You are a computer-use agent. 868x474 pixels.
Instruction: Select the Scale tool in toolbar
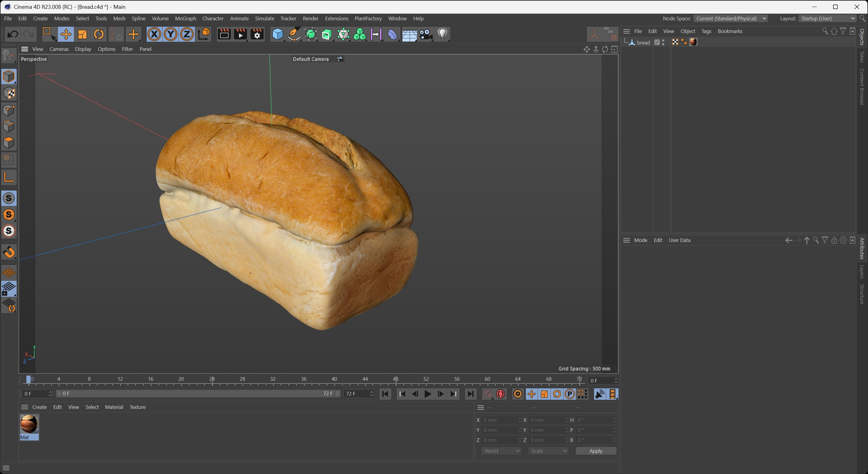coord(82,34)
